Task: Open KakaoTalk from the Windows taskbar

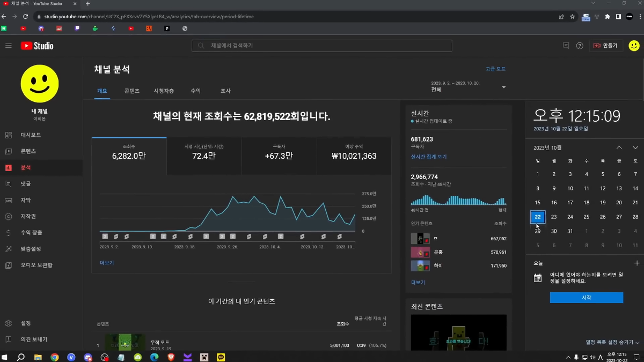Action: (221, 357)
